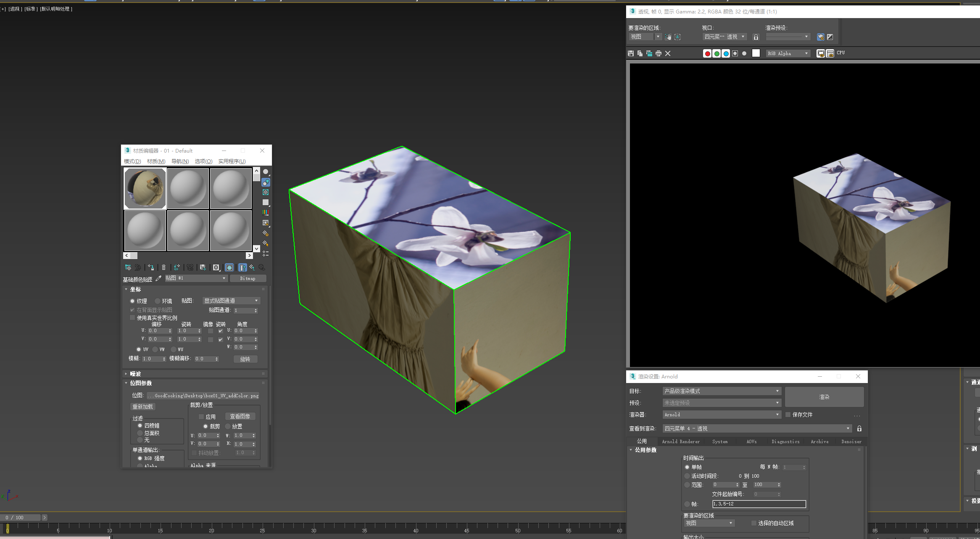Click Assign Material to Selection icon
980x539 pixels.
151,267
